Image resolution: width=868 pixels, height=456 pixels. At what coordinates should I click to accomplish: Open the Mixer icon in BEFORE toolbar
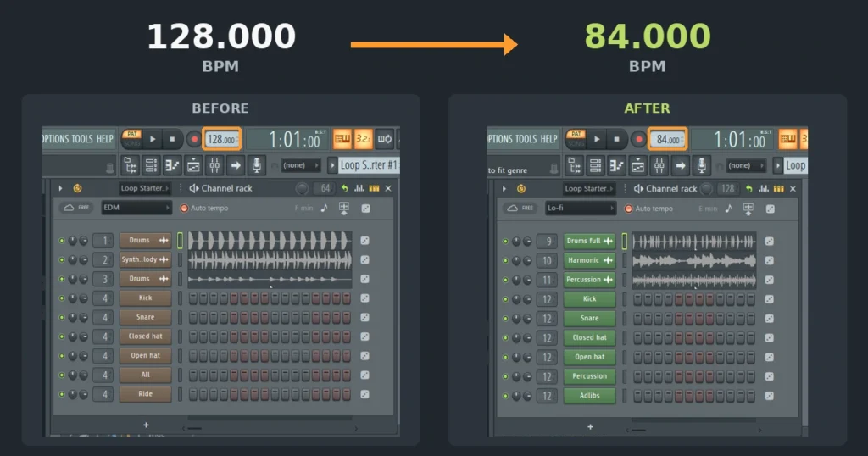tap(214, 165)
